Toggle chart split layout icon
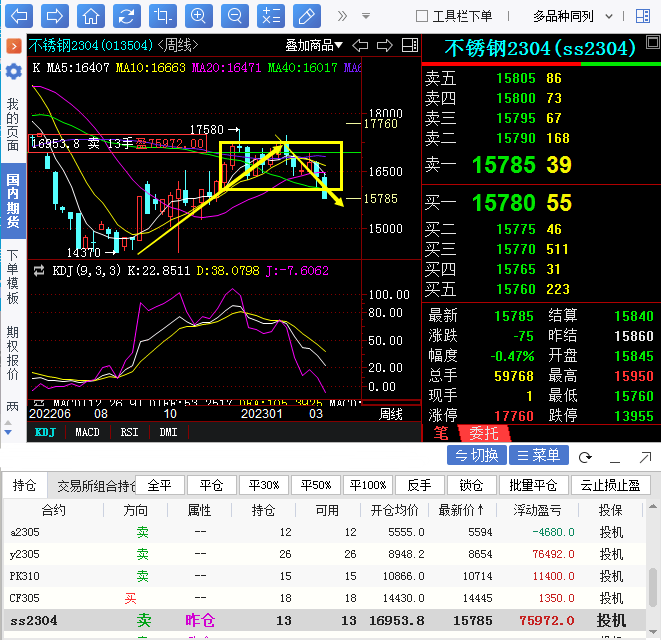 pyautogui.click(x=410, y=45)
